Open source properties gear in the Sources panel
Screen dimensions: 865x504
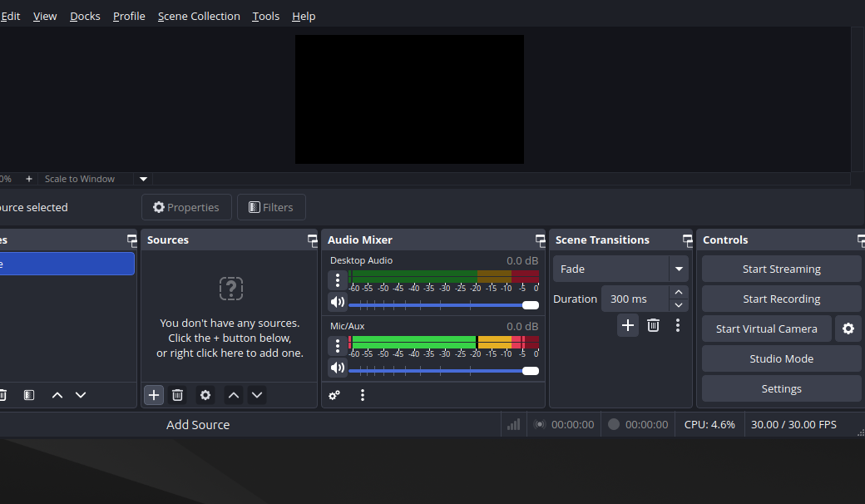click(205, 395)
